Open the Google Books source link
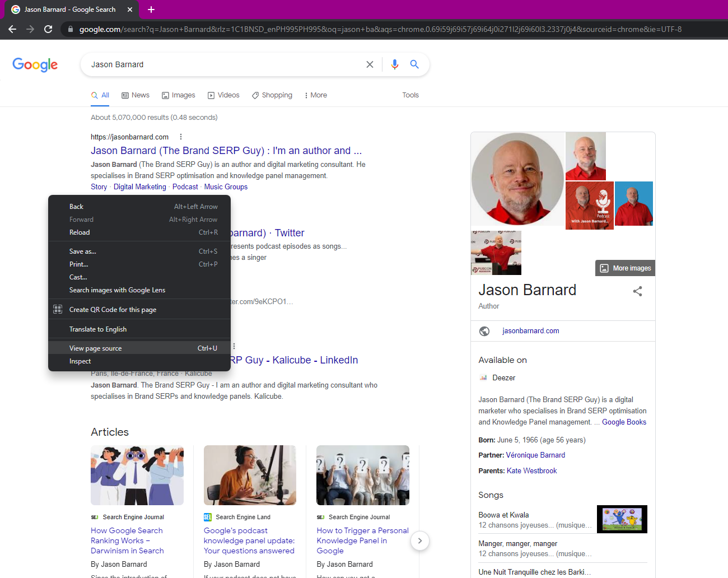 pyautogui.click(x=624, y=422)
